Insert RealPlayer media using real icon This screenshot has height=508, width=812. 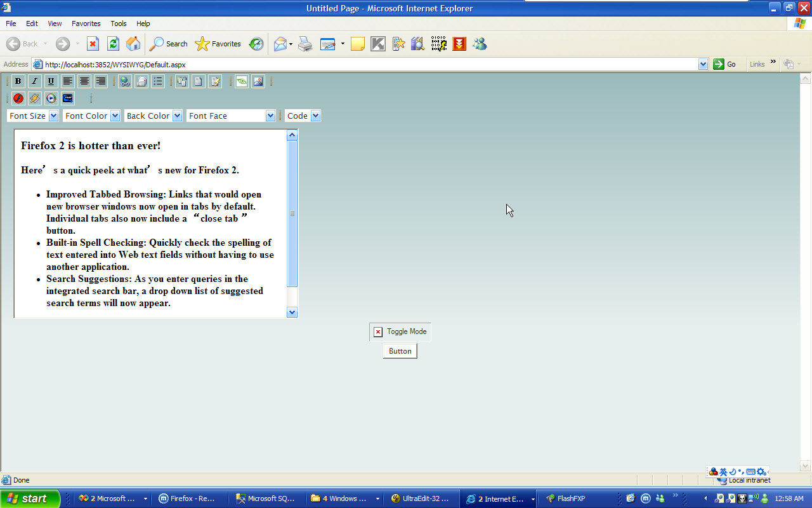click(x=68, y=98)
